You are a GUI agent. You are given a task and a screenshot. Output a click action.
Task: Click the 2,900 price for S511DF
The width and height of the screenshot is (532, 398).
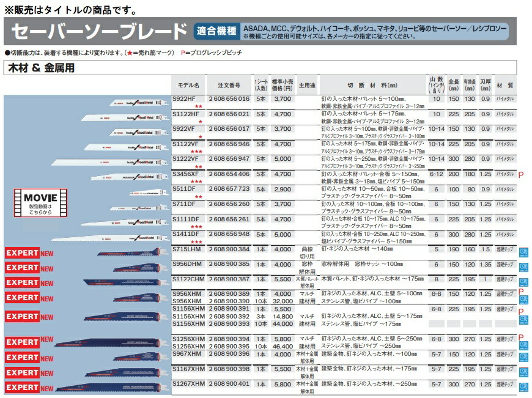click(x=283, y=190)
